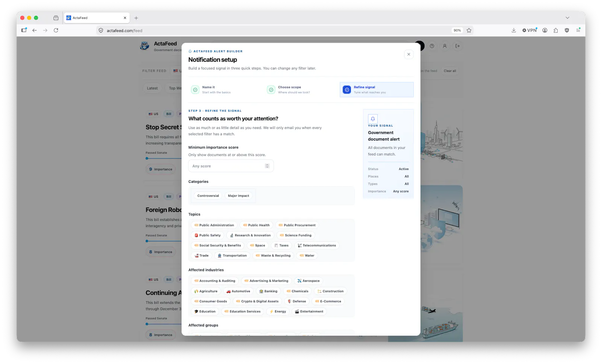Screen dimensions: 602x364
Task: Select the Research & Innovation topic
Action: click(x=250, y=235)
